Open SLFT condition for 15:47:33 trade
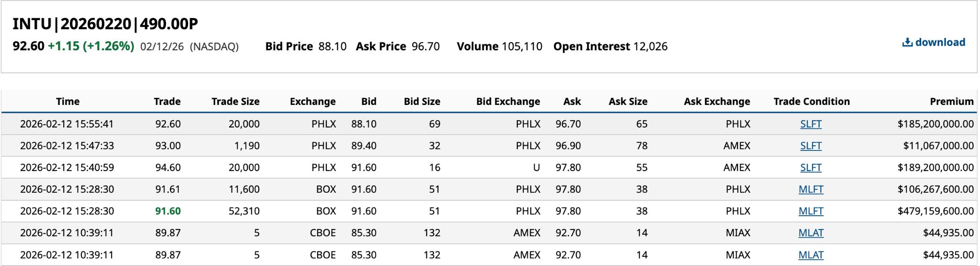Image resolution: width=980 pixels, height=266 pixels. (x=811, y=146)
